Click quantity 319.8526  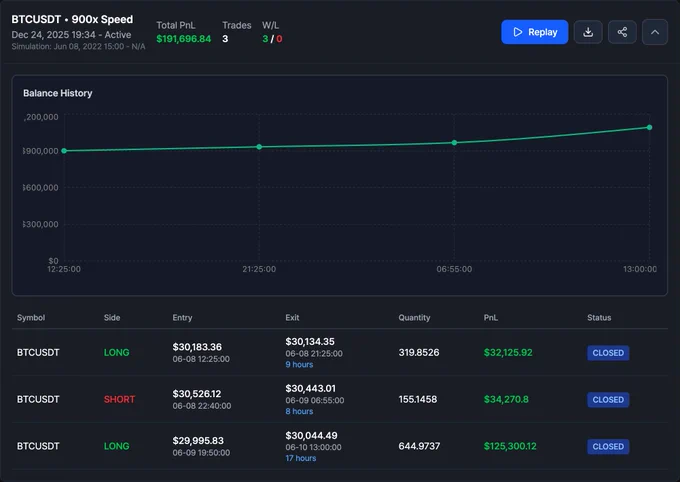[419, 352]
